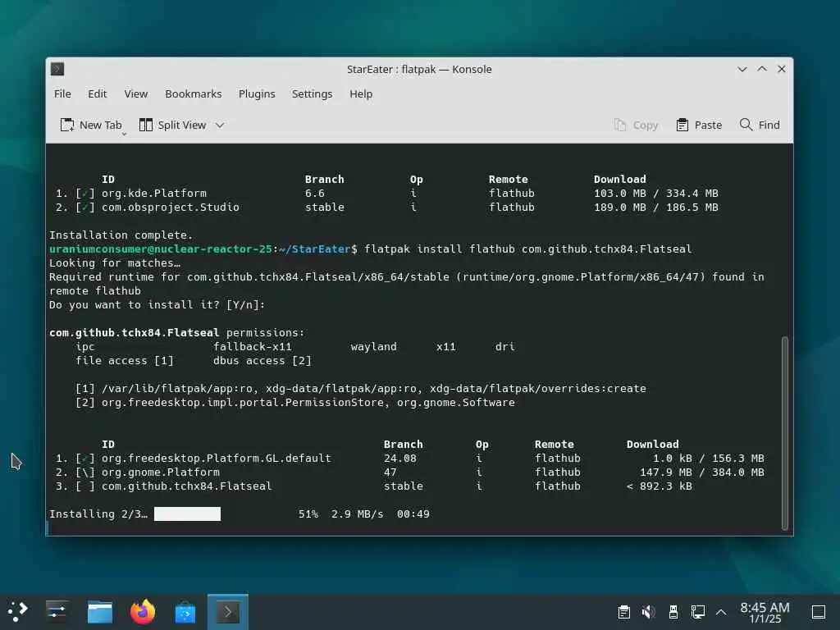
Task: Open the Dolphin file manager from taskbar
Action: [x=100, y=612]
